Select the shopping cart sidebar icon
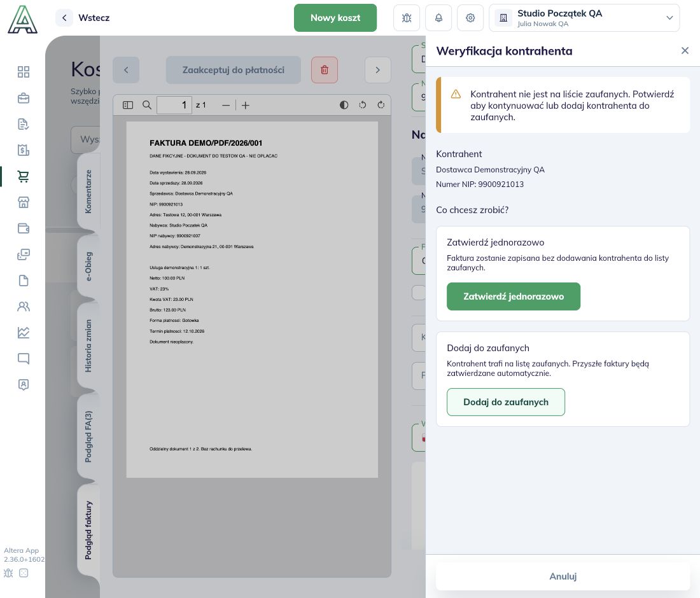Image resolution: width=700 pixels, height=598 pixels. [x=23, y=176]
